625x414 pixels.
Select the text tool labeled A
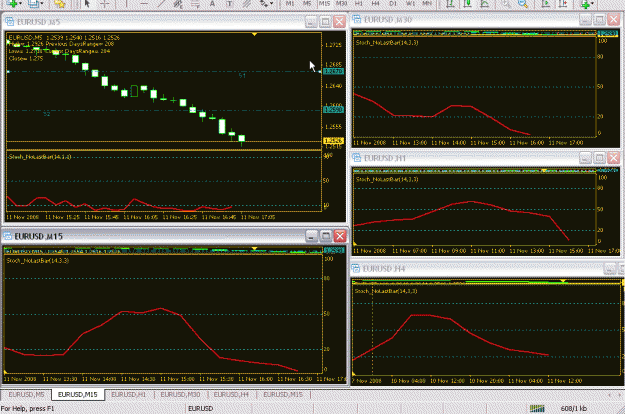click(x=212, y=4)
